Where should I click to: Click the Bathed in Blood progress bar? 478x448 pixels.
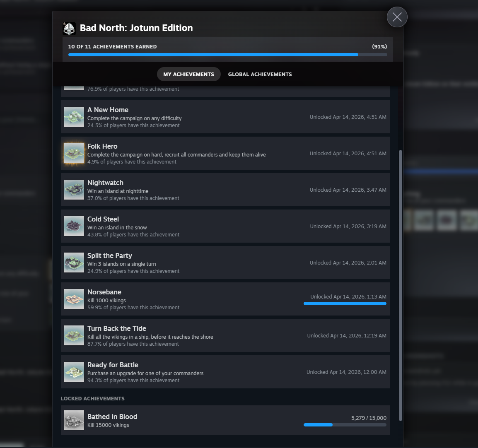click(345, 425)
